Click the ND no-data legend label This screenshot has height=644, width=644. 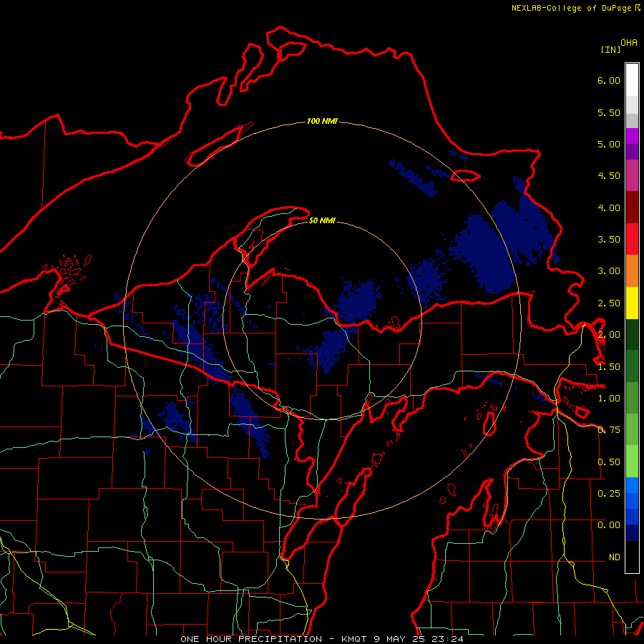(x=615, y=557)
